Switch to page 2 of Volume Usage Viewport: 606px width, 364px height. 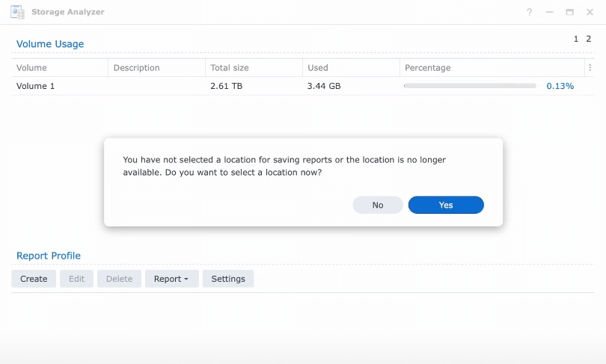(589, 39)
